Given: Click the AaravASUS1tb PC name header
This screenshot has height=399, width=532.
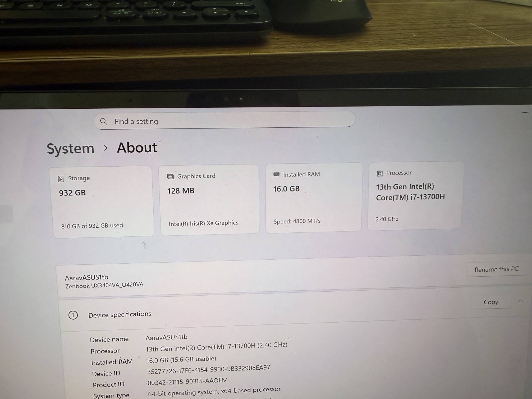Looking at the screenshot, I should [86, 277].
